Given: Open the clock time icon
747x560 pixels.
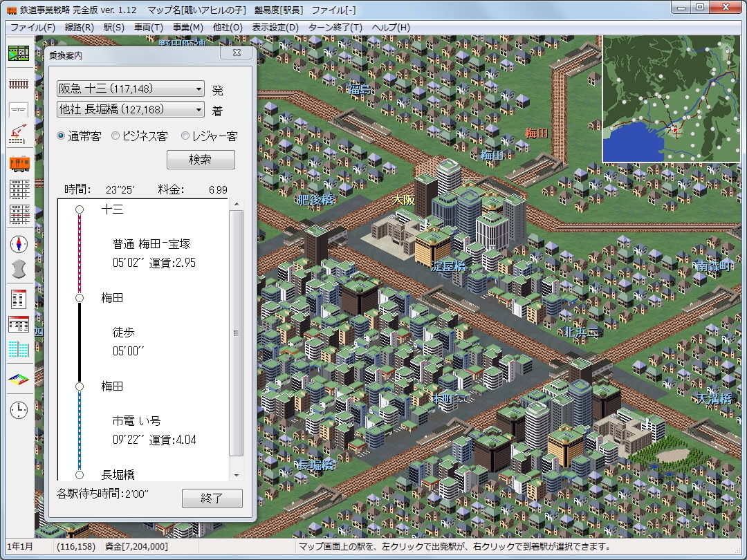Looking at the screenshot, I should click(x=19, y=409).
